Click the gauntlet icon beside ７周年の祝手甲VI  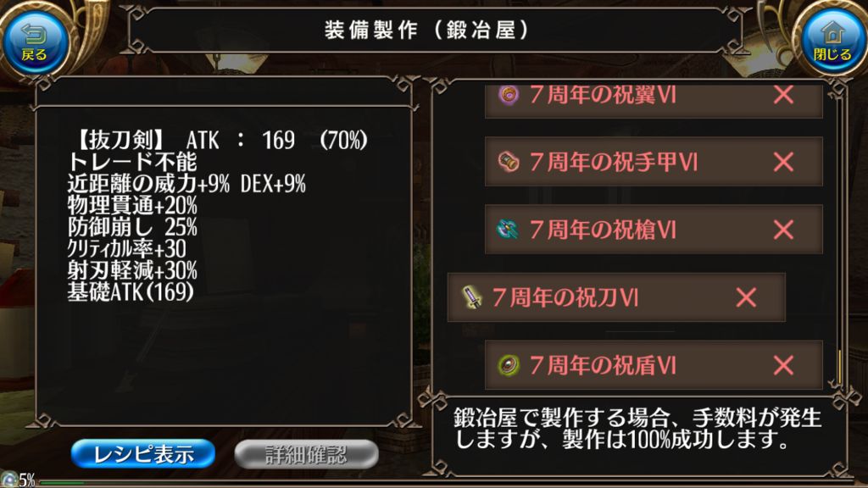tap(508, 162)
